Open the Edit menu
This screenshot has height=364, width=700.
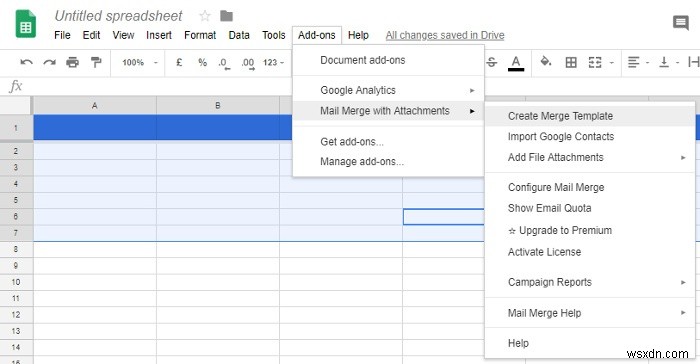click(x=91, y=35)
